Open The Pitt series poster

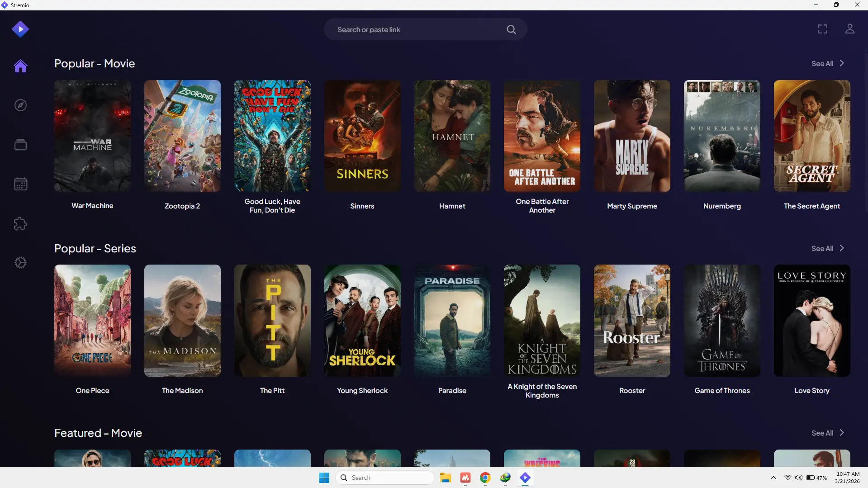coord(272,321)
